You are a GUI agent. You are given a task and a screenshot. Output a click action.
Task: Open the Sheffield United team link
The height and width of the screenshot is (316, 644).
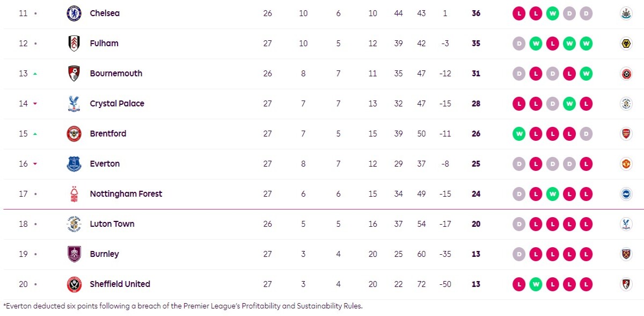120,284
